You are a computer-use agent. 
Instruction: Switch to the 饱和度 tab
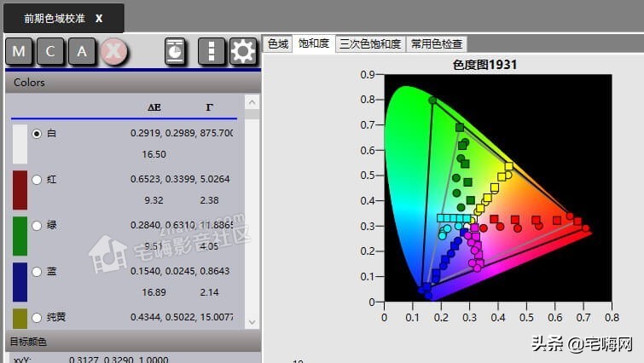314,43
